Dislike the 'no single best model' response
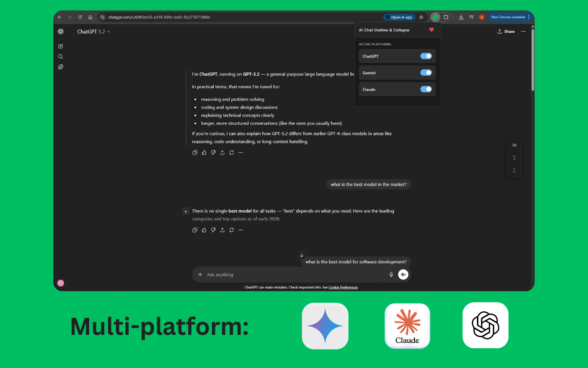The height and width of the screenshot is (368, 588). [x=213, y=230]
